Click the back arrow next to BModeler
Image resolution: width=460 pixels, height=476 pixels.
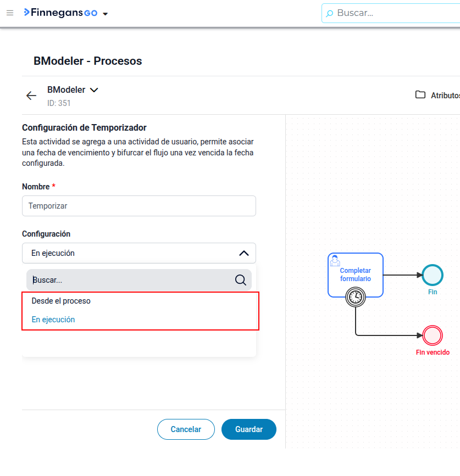click(x=31, y=96)
